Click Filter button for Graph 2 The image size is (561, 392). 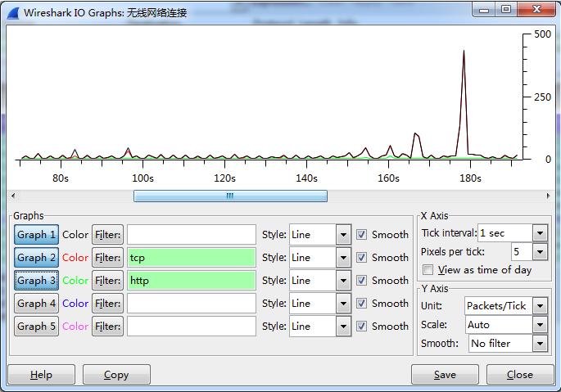tap(107, 258)
